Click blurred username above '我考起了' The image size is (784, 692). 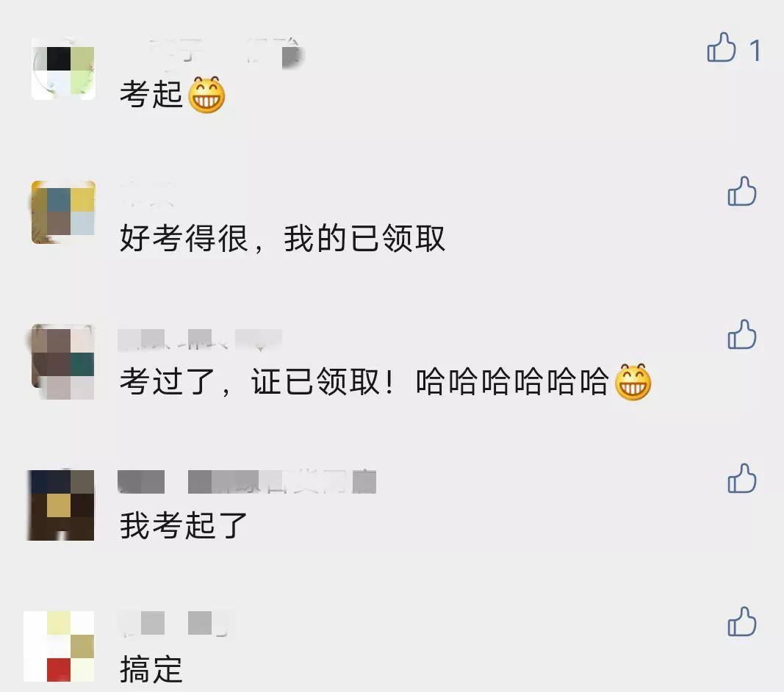(x=246, y=481)
